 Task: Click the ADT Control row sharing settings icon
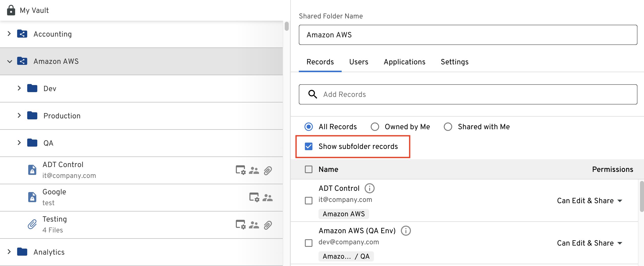point(241,170)
